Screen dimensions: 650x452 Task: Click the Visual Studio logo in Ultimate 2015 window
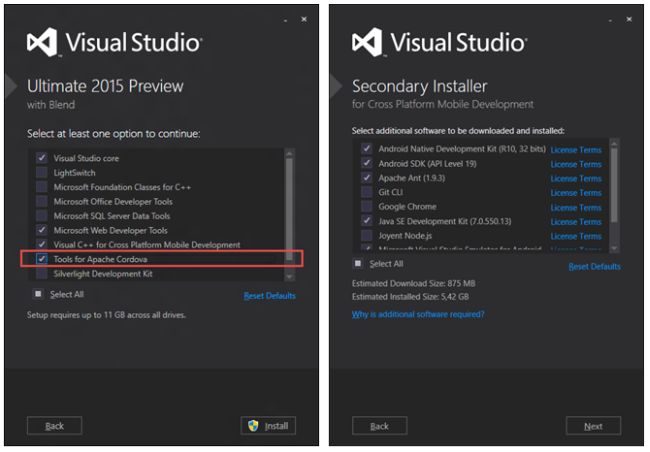pos(45,42)
